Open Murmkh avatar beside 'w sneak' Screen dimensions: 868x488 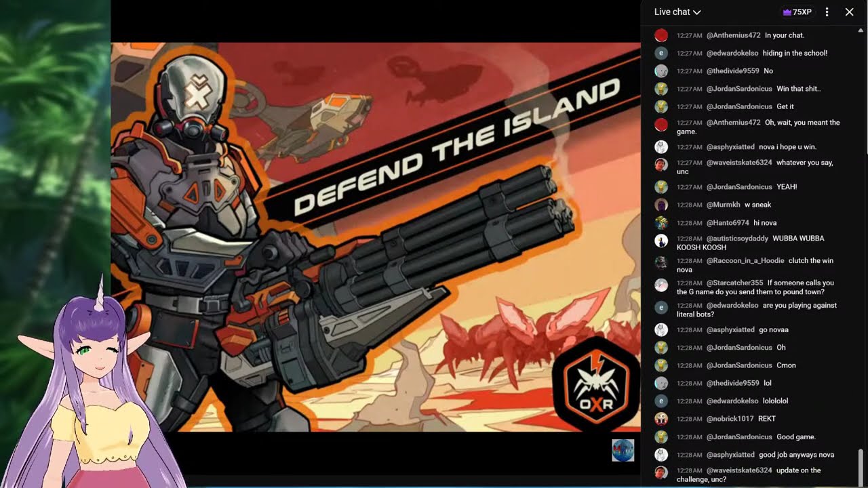coord(661,205)
